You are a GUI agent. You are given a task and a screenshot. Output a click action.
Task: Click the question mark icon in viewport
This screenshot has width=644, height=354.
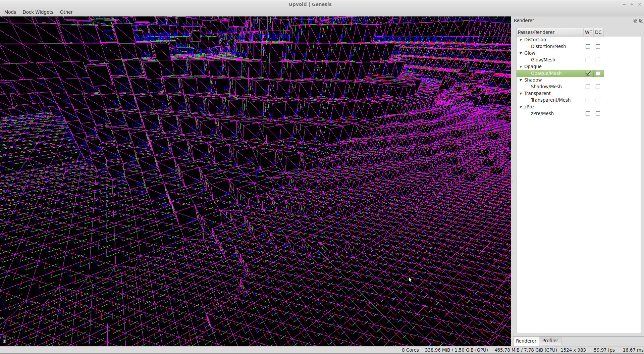pyautogui.click(x=4, y=341)
